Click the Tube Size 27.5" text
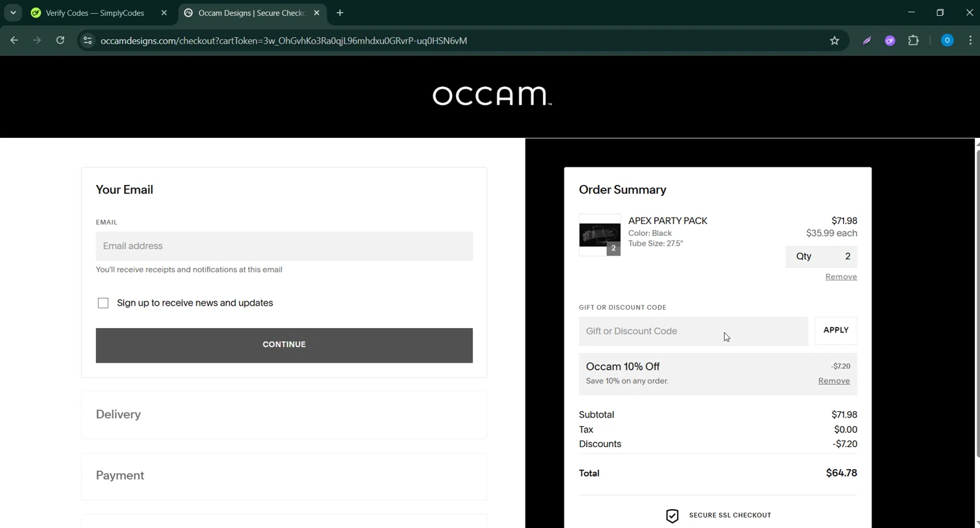The width and height of the screenshot is (980, 528). [x=656, y=244]
